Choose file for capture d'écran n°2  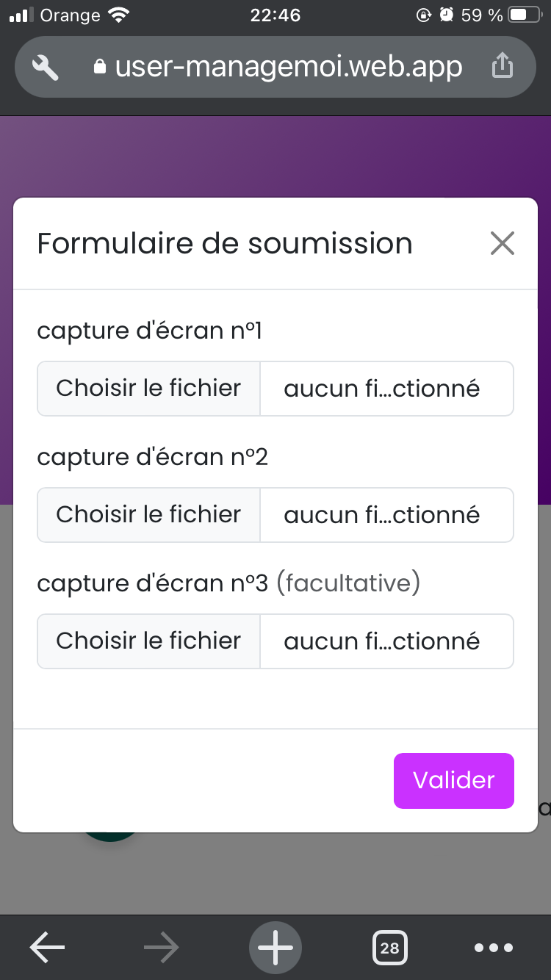(149, 515)
